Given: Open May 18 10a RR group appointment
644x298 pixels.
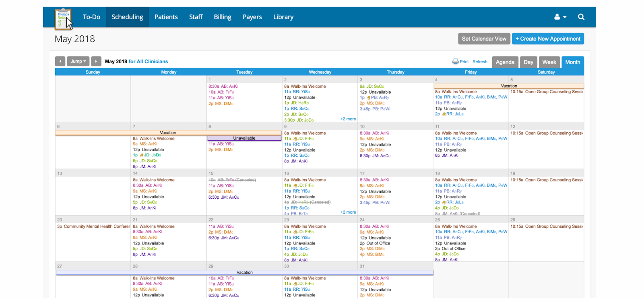Looking at the screenshot, I should click(471, 185).
